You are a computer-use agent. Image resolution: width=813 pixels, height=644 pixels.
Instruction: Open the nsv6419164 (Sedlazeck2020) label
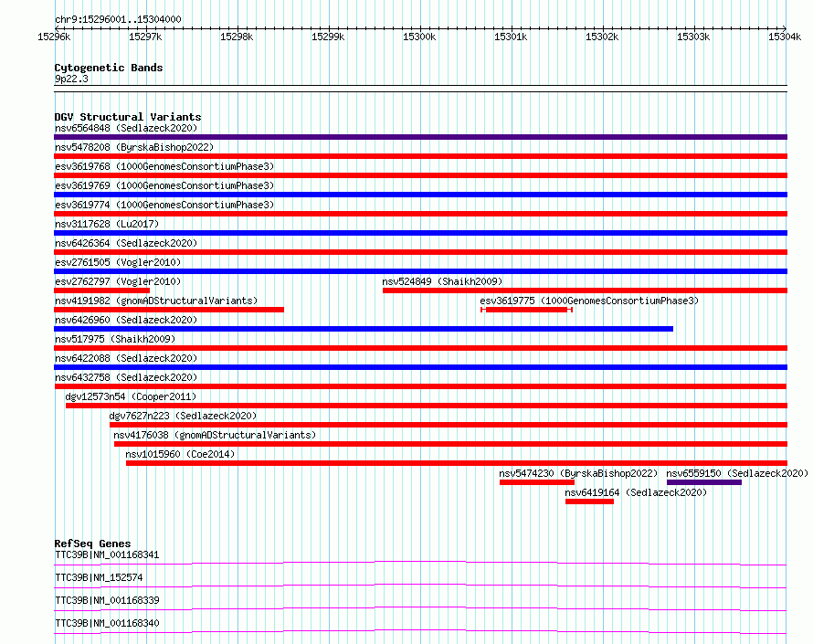[x=636, y=492]
